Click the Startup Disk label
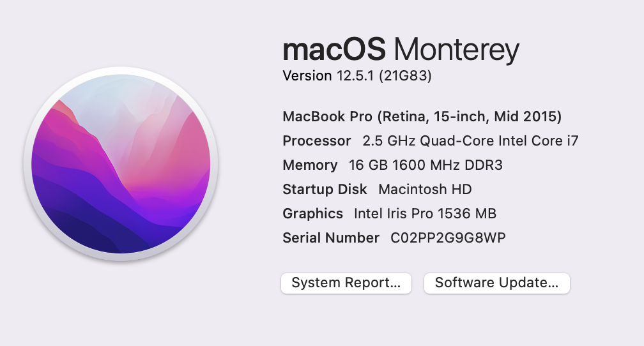The width and height of the screenshot is (644, 346). tap(325, 189)
